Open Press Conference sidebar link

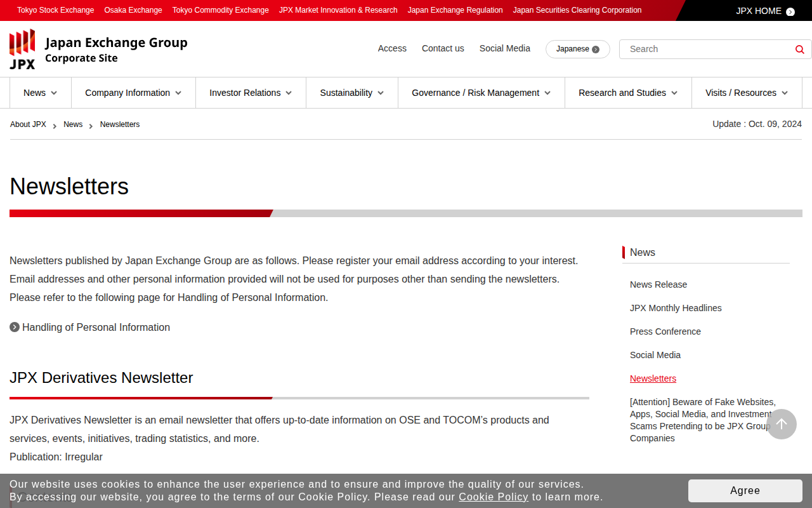[x=665, y=331]
